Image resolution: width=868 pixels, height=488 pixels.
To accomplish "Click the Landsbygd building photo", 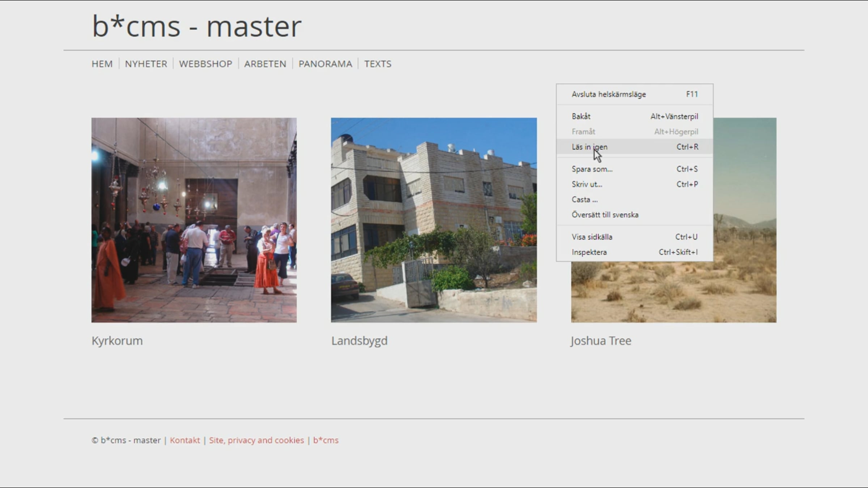I will click(434, 220).
